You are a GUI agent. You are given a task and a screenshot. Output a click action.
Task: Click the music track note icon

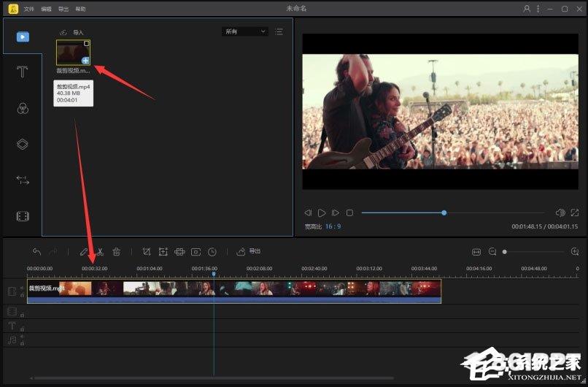[x=12, y=340]
